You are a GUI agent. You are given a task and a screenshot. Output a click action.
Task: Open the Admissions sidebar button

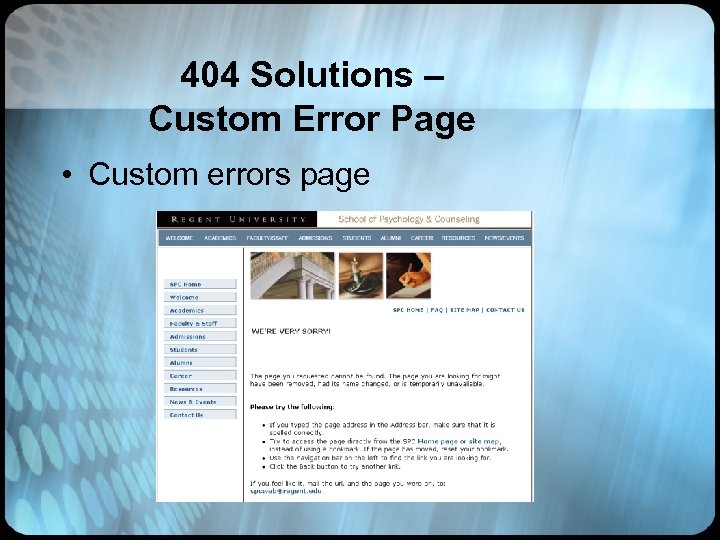200,337
